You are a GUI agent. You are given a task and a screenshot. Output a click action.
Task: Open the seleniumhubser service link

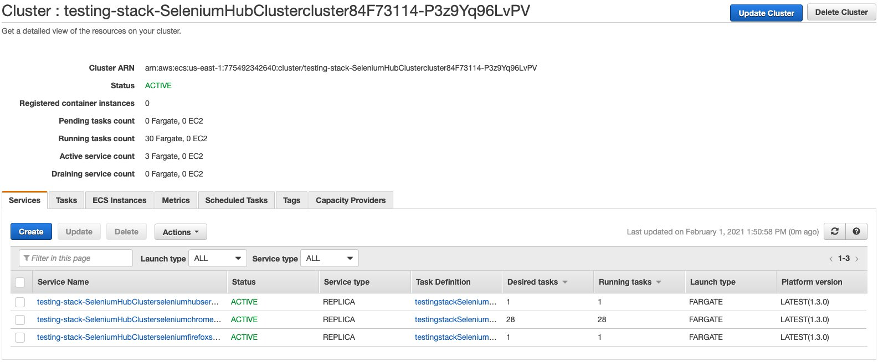pyautogui.click(x=129, y=302)
